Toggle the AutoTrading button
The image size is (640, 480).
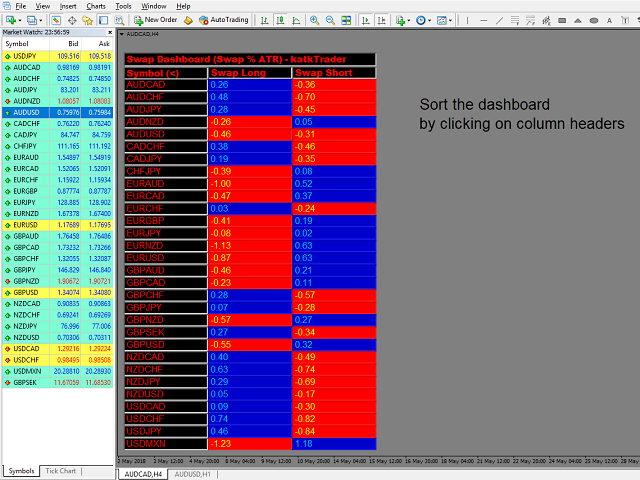point(224,20)
